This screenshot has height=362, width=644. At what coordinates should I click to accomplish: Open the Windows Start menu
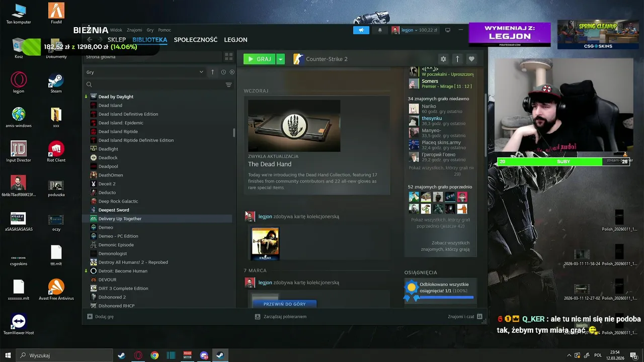(x=8, y=355)
